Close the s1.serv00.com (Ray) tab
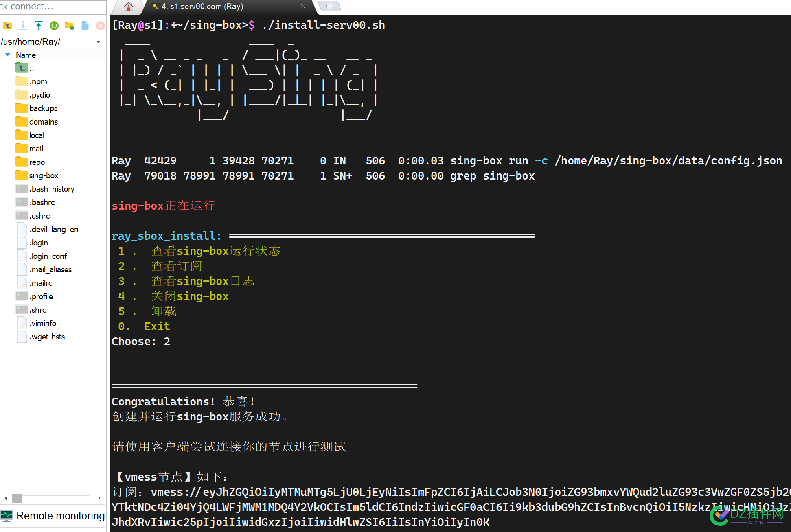Screen dimensions: 791x532 click(302, 6)
